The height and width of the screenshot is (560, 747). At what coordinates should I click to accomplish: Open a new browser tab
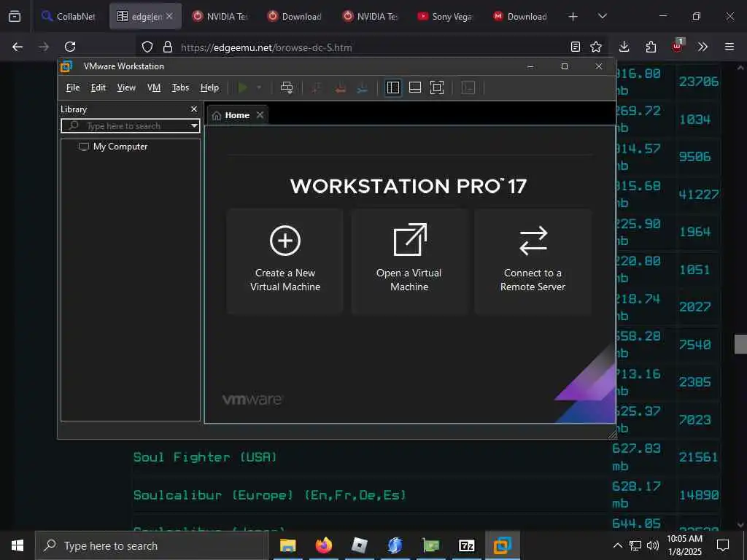pos(573,16)
